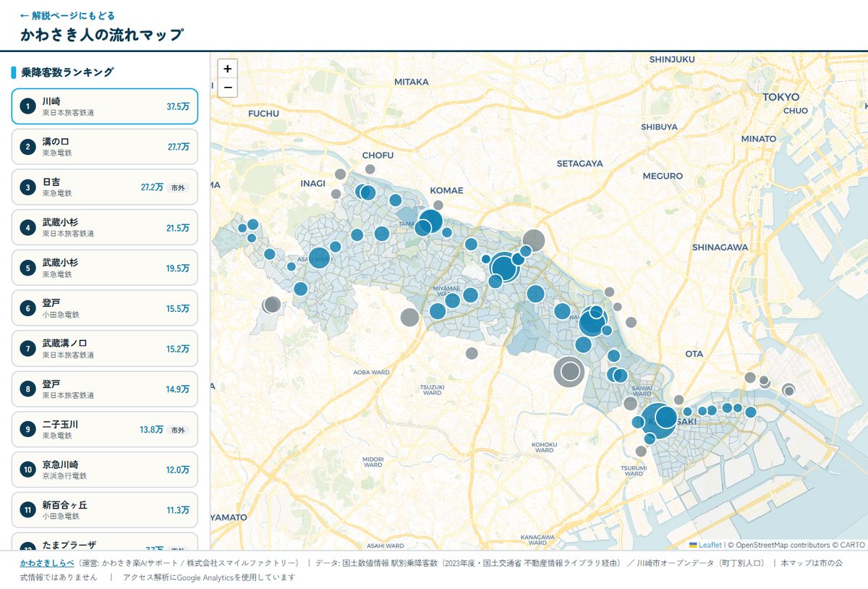Zoom out with the minus button
The height and width of the screenshot is (589, 868).
tap(227, 88)
